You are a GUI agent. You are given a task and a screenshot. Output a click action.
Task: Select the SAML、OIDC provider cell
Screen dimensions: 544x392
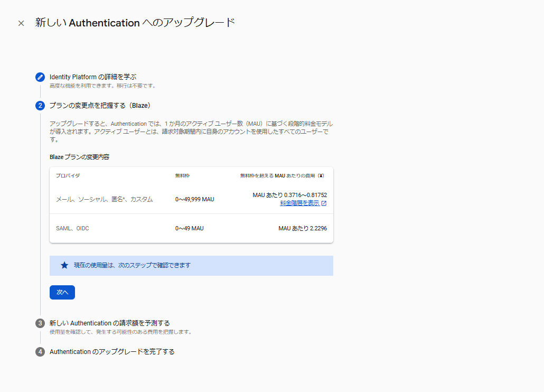72,228
